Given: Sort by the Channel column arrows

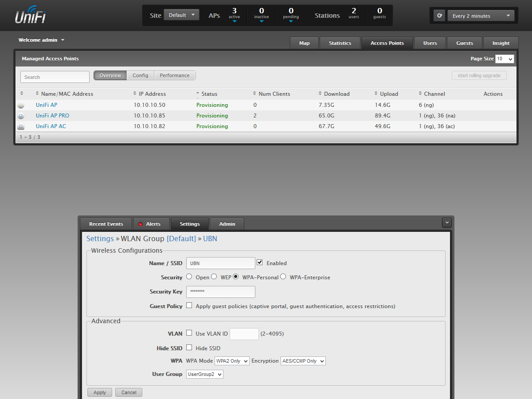Looking at the screenshot, I should 420,94.
